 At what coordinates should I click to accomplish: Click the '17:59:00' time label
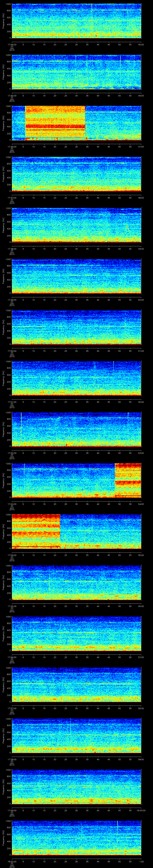[12, 810]
